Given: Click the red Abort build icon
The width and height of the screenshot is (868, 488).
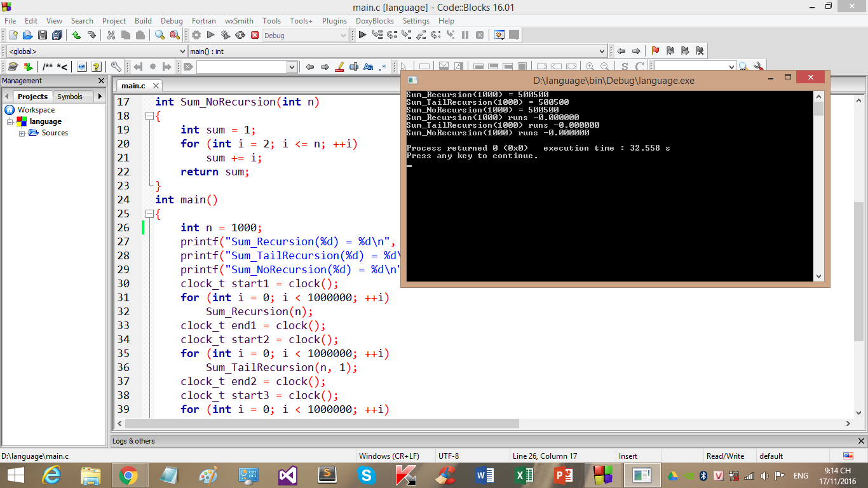Looking at the screenshot, I should coord(255,36).
